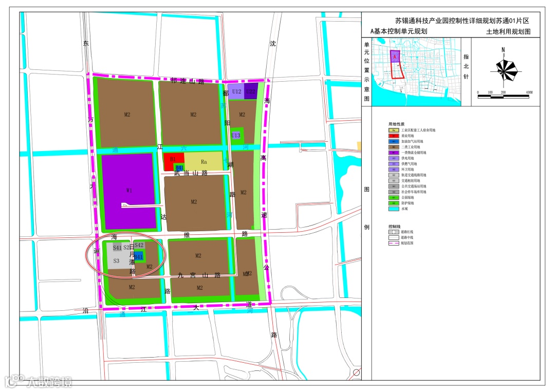Click the B41 parcel below B1

(179, 167)
